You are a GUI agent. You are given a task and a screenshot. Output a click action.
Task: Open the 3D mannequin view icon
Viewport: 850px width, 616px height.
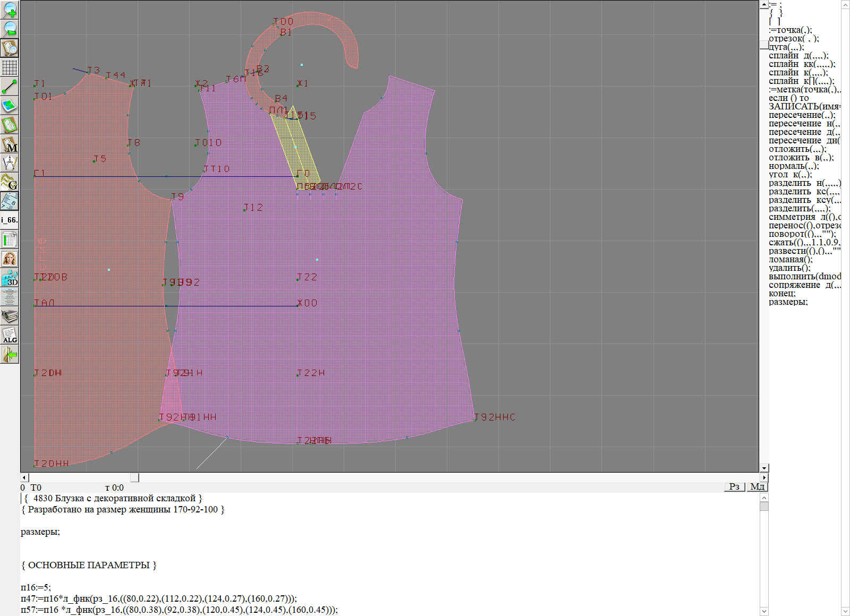(10, 278)
